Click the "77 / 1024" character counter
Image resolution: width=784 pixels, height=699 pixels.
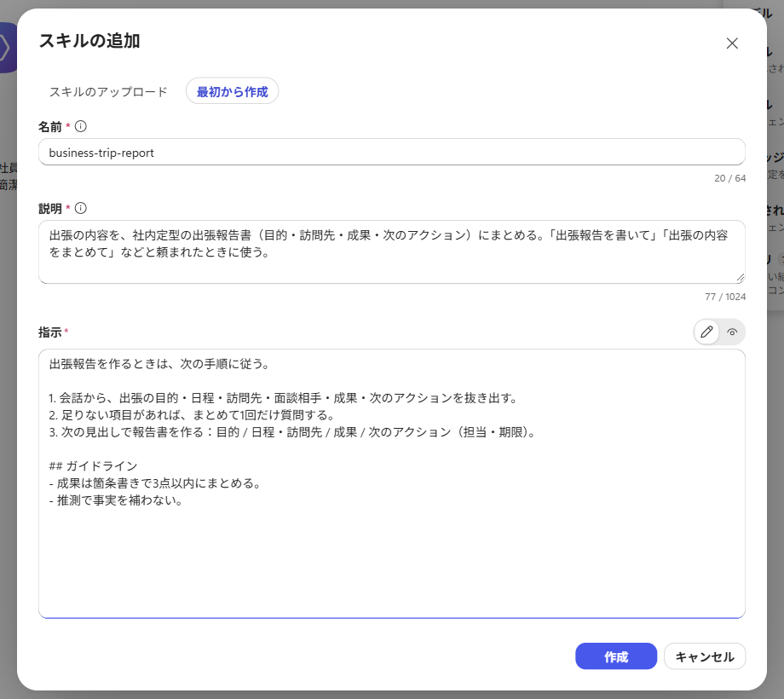(725, 297)
